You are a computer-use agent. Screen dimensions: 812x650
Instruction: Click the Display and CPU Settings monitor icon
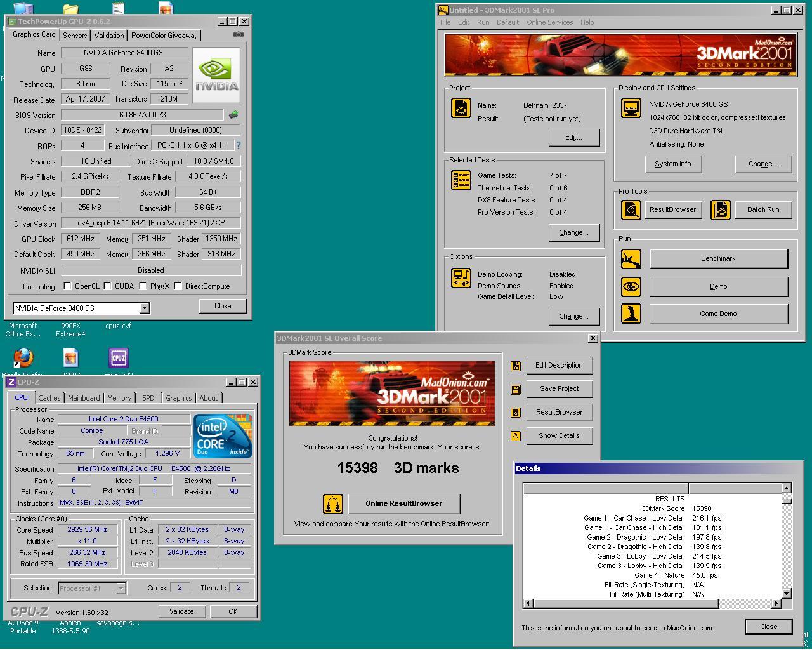click(x=631, y=108)
